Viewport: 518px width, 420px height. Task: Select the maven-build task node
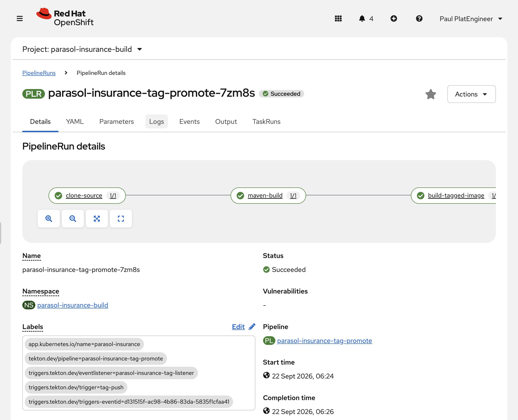pyautogui.click(x=268, y=196)
